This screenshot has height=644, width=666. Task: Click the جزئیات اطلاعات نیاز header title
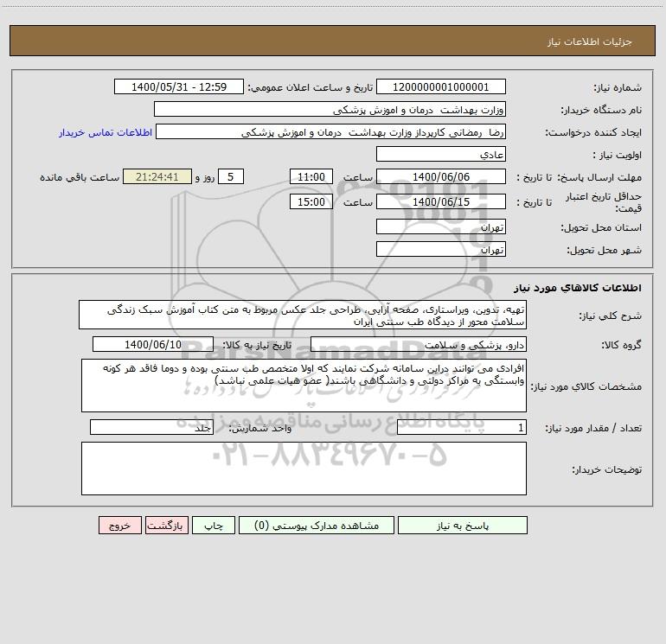590,41
